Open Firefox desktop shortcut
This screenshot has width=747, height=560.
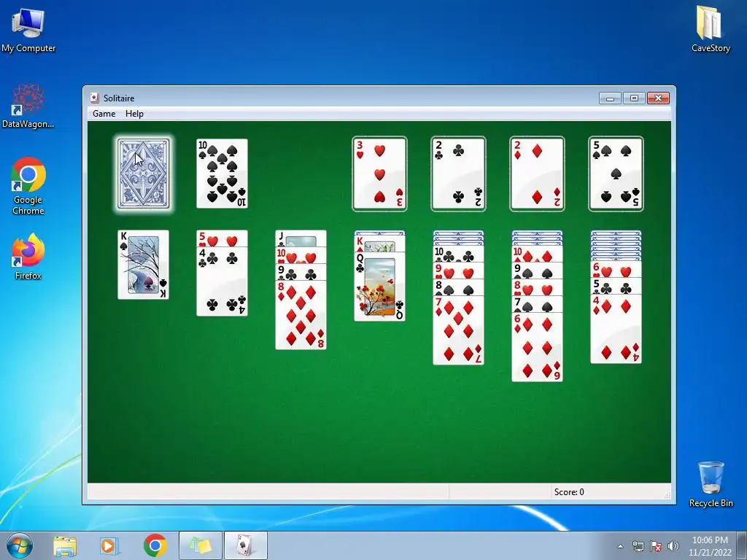pos(28,257)
